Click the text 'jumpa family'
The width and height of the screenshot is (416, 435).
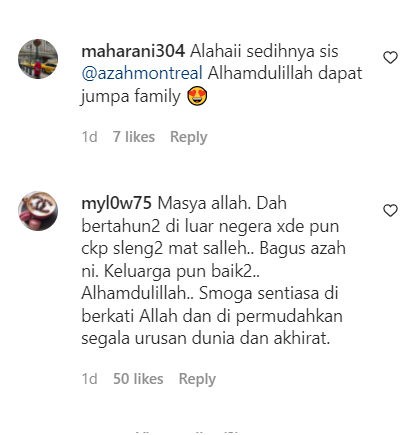[131, 97]
